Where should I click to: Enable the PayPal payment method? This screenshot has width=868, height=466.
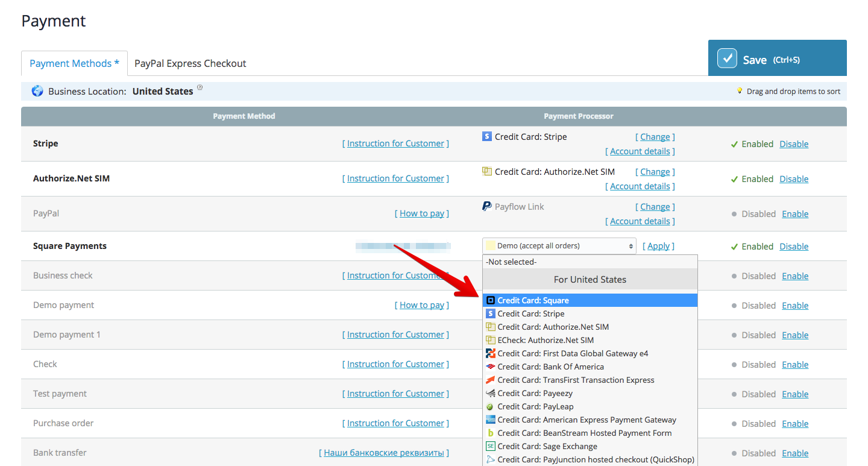(x=795, y=214)
